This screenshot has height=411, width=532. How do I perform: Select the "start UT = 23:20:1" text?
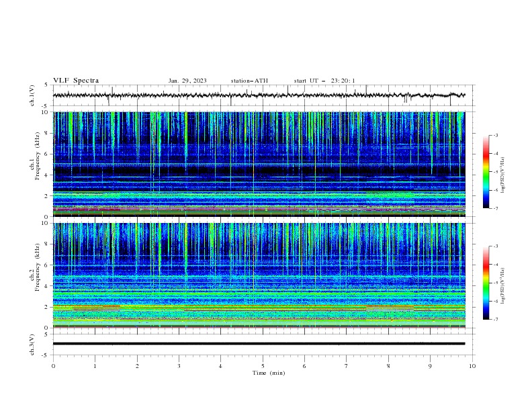click(x=324, y=81)
